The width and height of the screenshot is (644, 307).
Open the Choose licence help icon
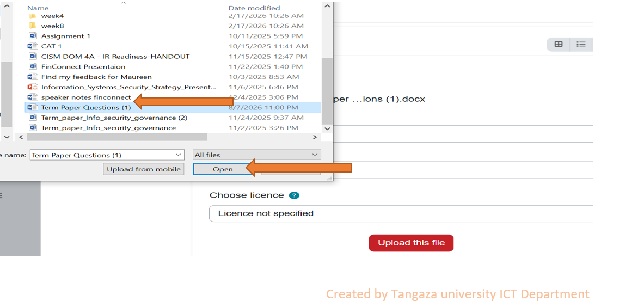[294, 195]
